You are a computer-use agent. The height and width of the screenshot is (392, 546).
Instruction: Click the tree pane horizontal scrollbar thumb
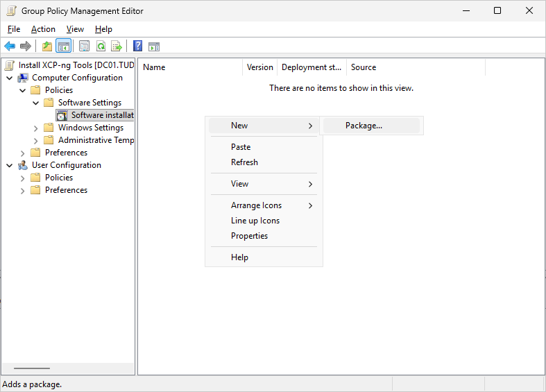[x=32, y=368]
